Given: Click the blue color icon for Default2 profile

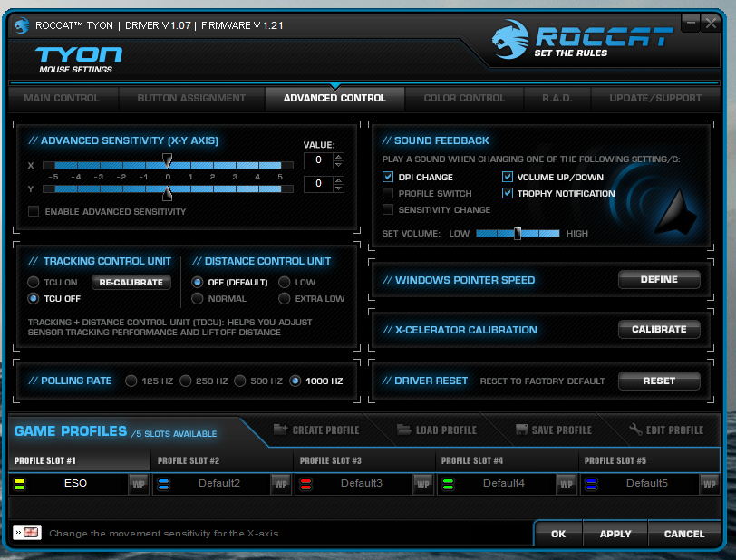Looking at the screenshot, I should [163, 484].
